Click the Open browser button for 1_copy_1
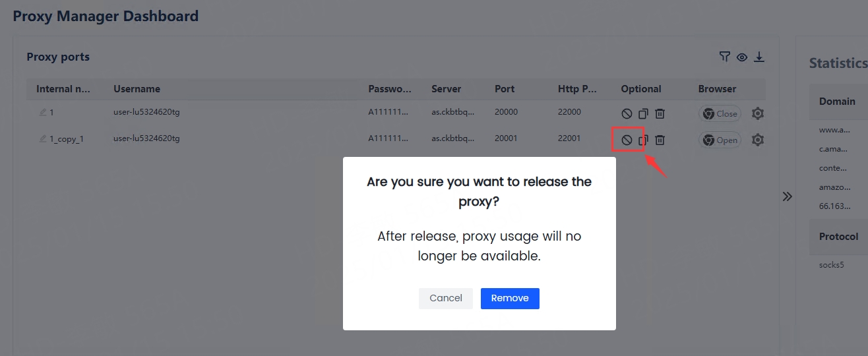This screenshot has width=868, height=356. pos(720,140)
